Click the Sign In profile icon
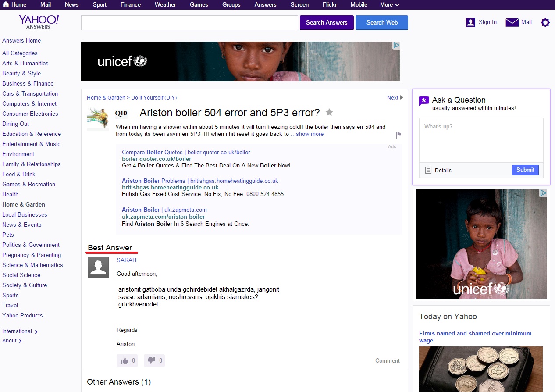 point(470,22)
